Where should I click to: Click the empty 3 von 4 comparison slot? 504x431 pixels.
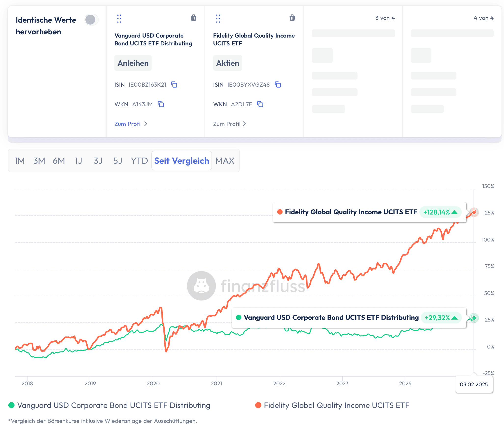(353, 72)
